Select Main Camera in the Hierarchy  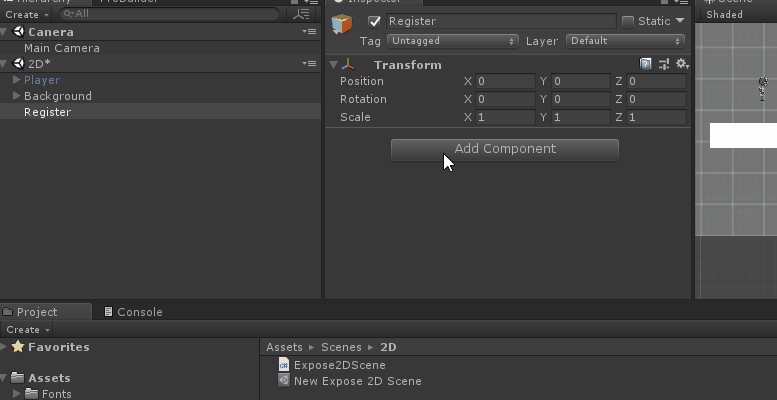(x=161, y=48)
